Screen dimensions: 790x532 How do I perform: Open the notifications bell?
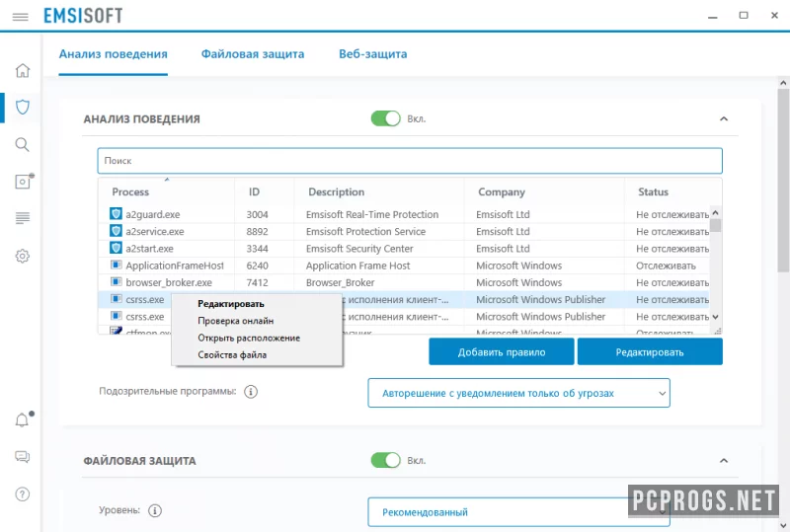[23, 419]
